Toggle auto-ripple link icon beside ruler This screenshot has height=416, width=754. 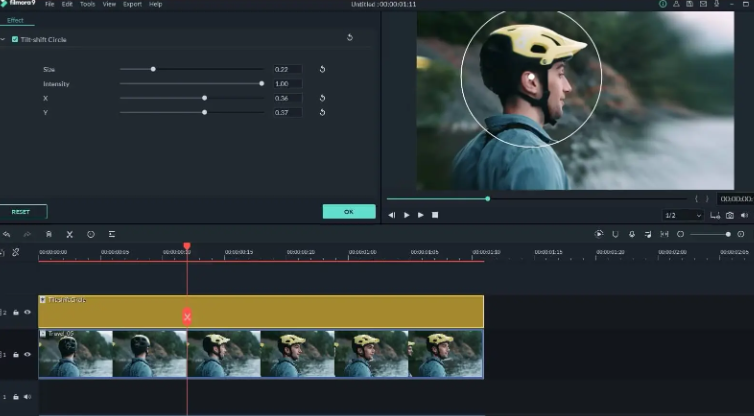click(15, 252)
